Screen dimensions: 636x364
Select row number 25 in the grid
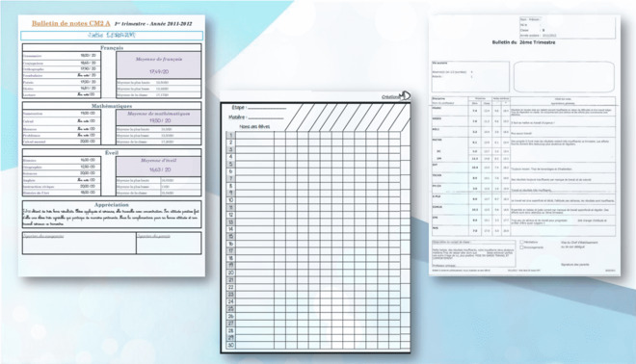[x=231, y=308]
